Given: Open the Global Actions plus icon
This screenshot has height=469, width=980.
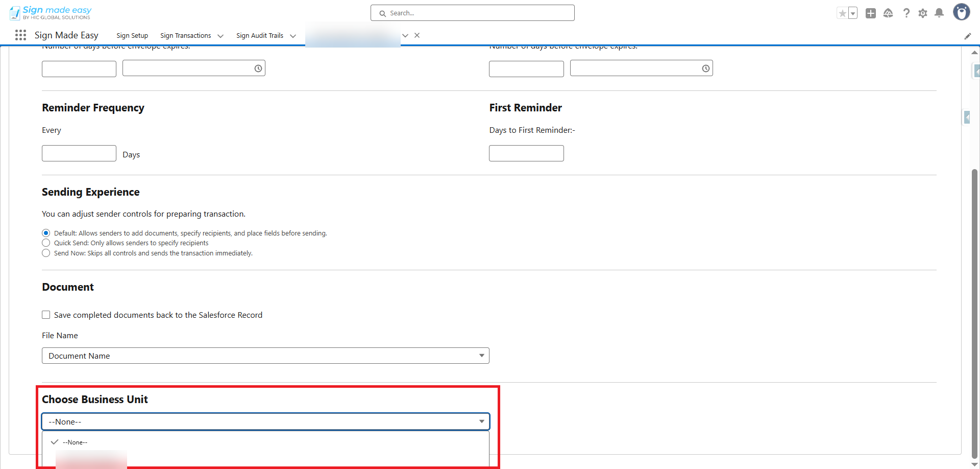Looking at the screenshot, I should coord(871,13).
